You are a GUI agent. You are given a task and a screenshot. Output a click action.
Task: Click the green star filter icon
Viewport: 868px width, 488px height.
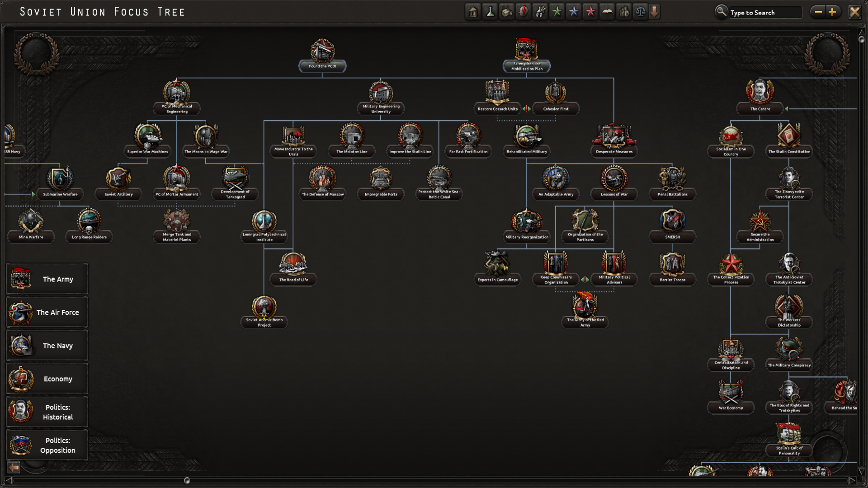tap(557, 12)
